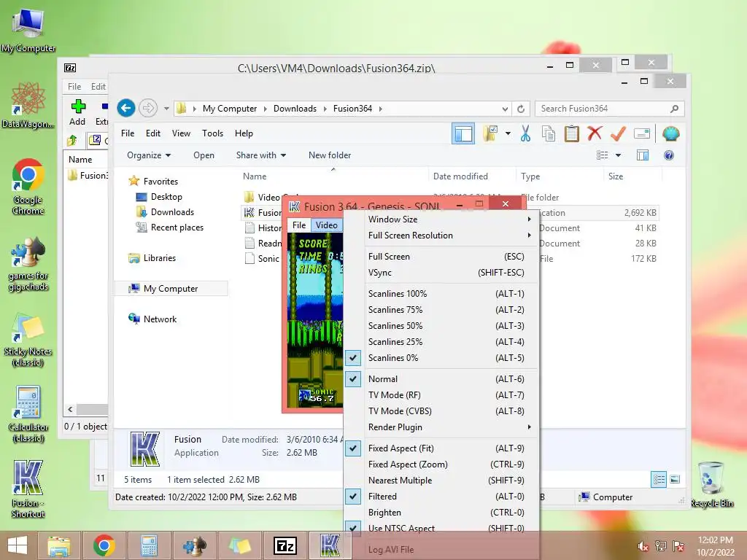Click the folder options icon with checkmark

[490, 134]
